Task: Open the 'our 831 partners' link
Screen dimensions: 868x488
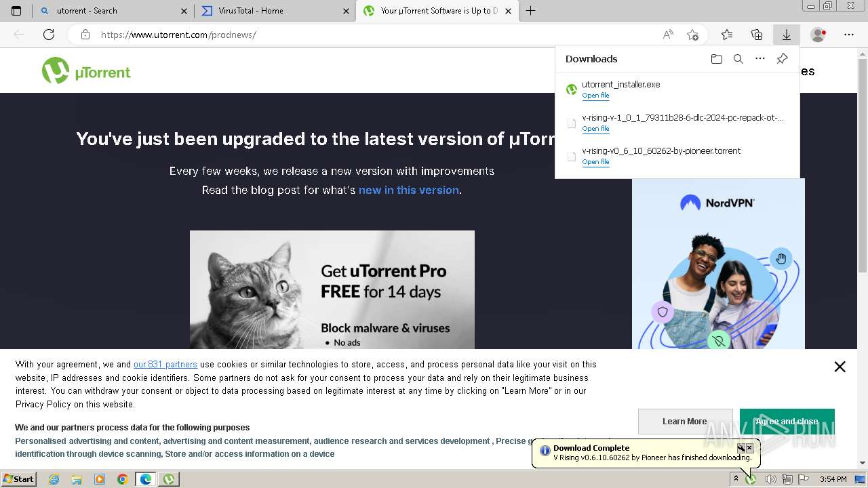Action: (165, 365)
